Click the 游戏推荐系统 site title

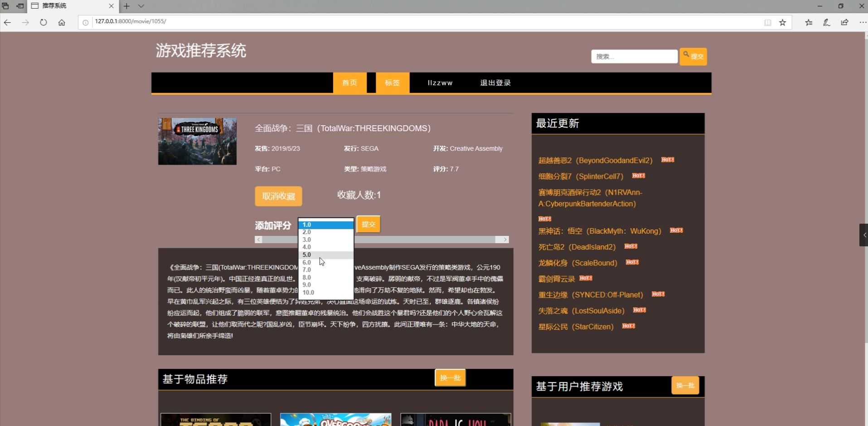click(201, 50)
